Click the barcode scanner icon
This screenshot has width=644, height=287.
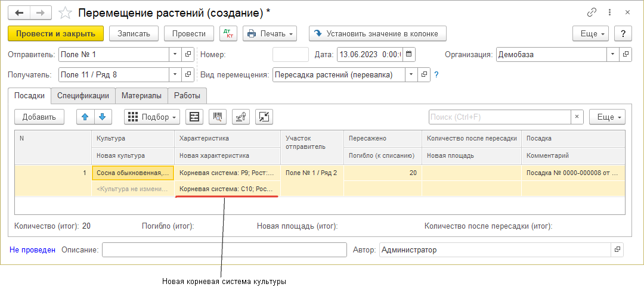(x=218, y=117)
